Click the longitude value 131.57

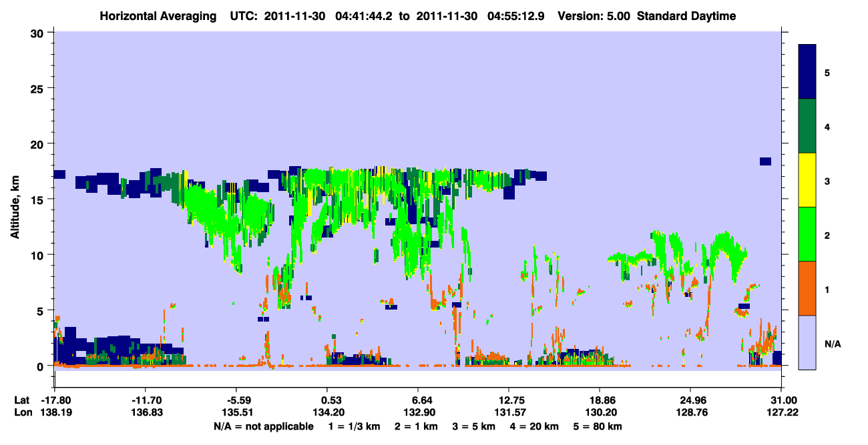(x=509, y=413)
